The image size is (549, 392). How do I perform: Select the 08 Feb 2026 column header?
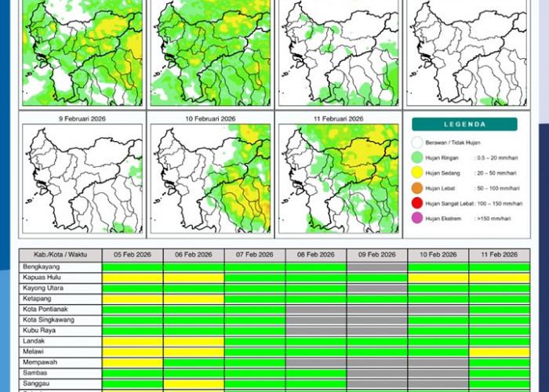point(316,255)
